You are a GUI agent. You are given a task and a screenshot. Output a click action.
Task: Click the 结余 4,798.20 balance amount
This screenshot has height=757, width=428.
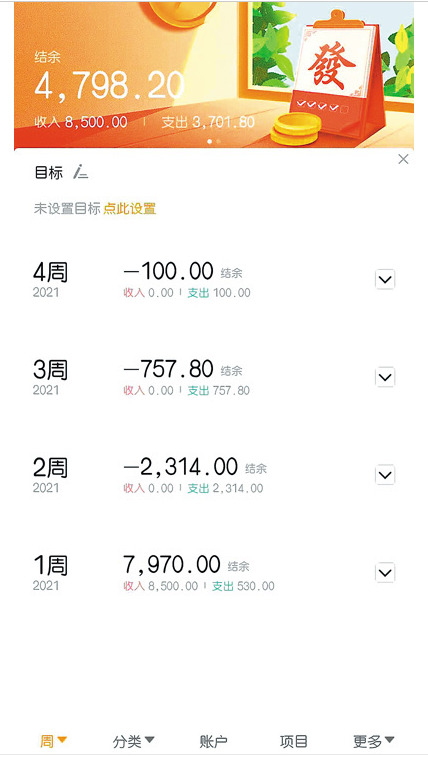[110, 85]
